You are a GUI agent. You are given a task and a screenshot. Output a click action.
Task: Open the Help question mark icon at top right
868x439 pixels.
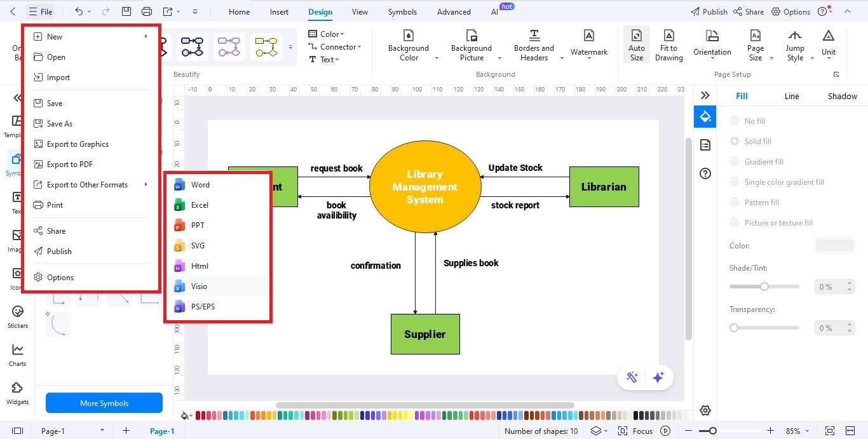tap(822, 11)
